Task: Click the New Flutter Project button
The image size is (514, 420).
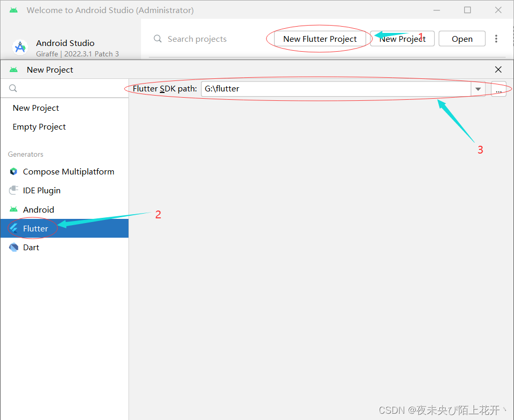Action: pyautogui.click(x=320, y=39)
